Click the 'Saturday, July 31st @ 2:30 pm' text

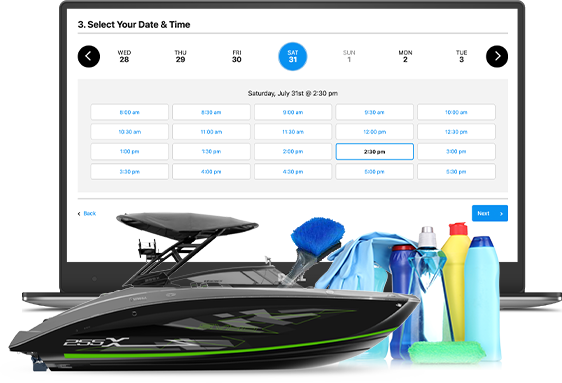pyautogui.click(x=293, y=94)
